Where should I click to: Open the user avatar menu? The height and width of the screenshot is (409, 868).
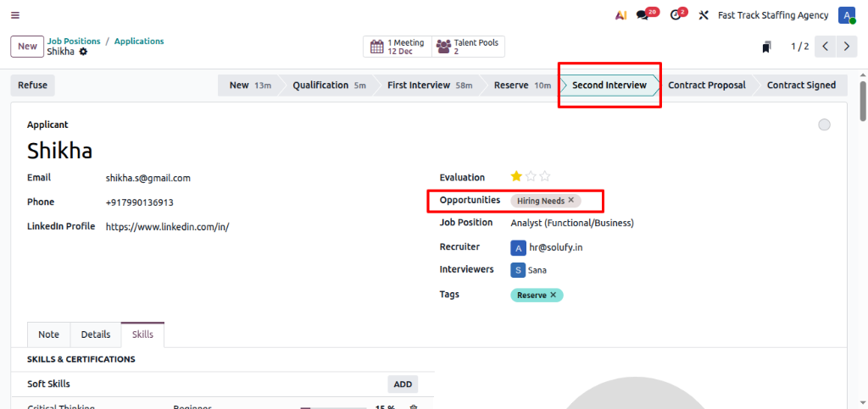point(846,15)
